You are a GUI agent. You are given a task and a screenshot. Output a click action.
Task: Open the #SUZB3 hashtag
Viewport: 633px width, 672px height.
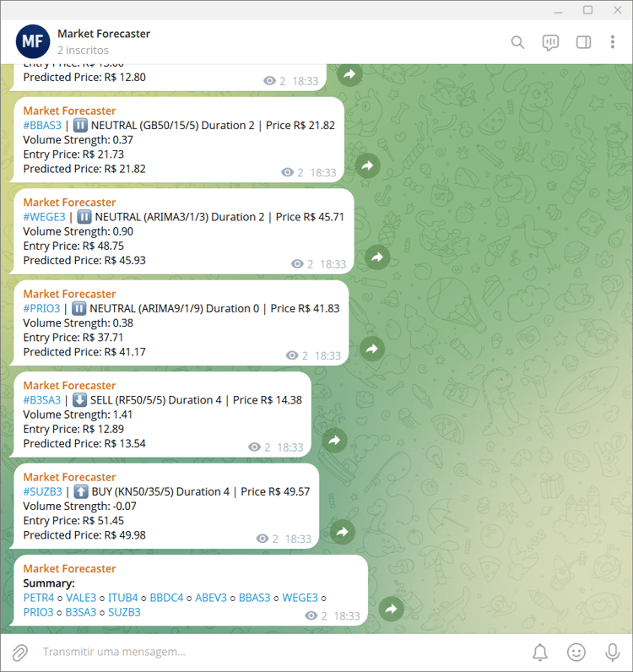coord(42,491)
